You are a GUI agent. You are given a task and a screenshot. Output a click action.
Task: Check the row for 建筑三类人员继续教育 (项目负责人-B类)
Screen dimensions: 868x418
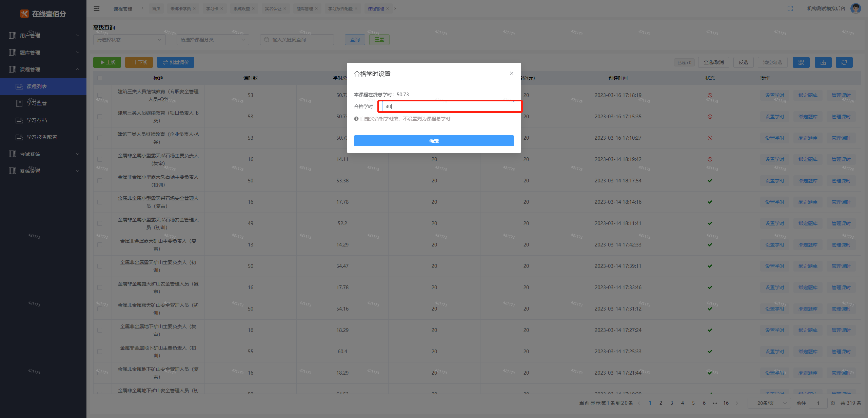[100, 117]
